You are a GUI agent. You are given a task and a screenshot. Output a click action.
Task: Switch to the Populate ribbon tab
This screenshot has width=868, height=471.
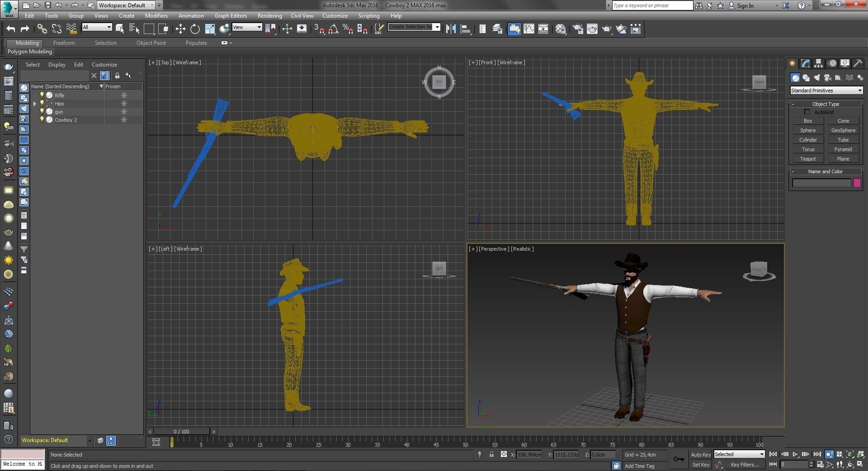(196, 43)
